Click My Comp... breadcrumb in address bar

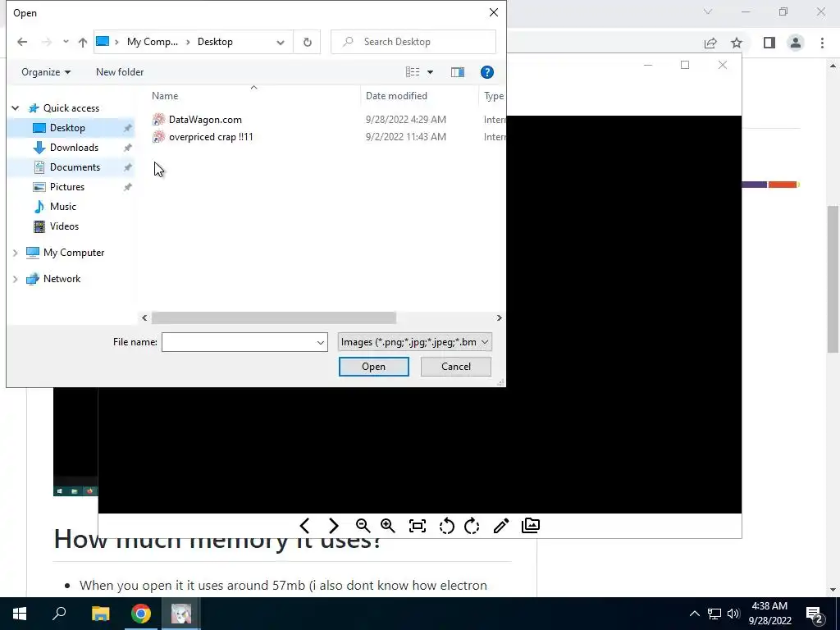152,42
